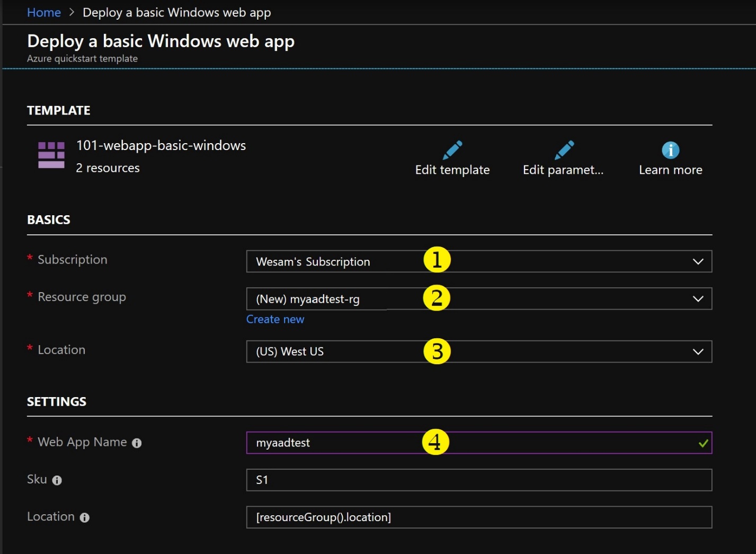756x554 pixels.
Task: Click the Subscription field label
Action: 73,260
